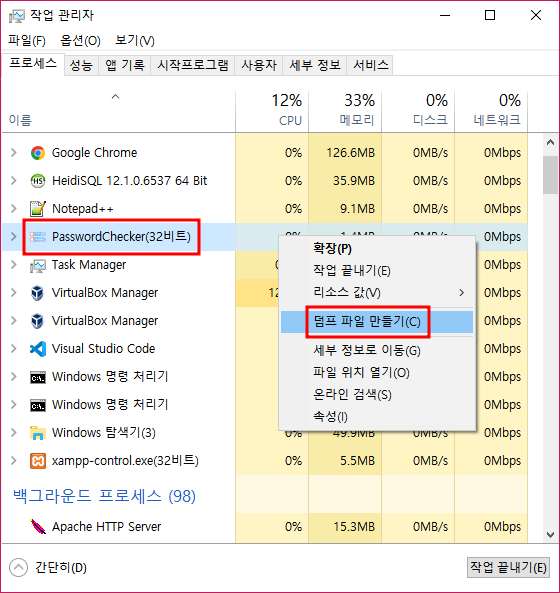
Task: Choose 온라인 검색(S) in context menu
Action: coord(376,395)
